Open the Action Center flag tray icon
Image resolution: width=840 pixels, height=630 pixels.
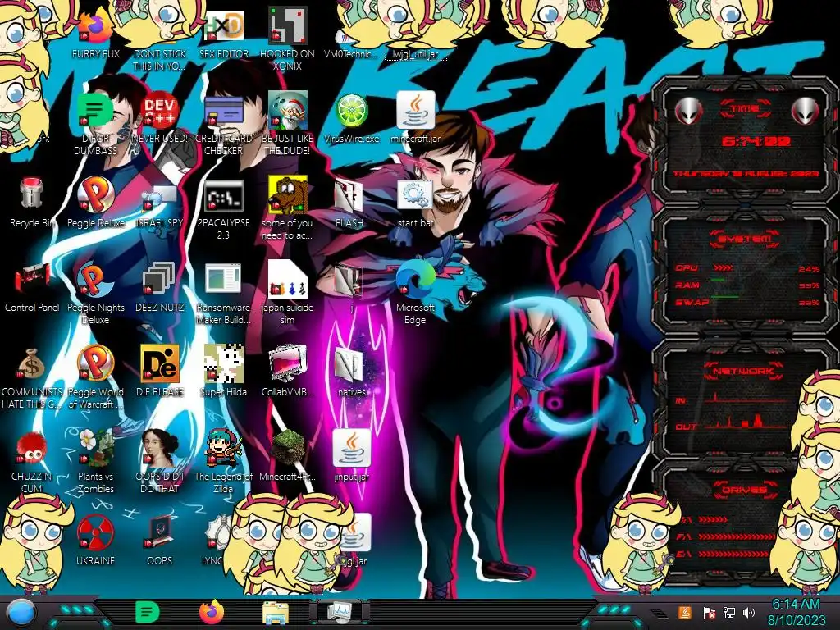(x=709, y=613)
